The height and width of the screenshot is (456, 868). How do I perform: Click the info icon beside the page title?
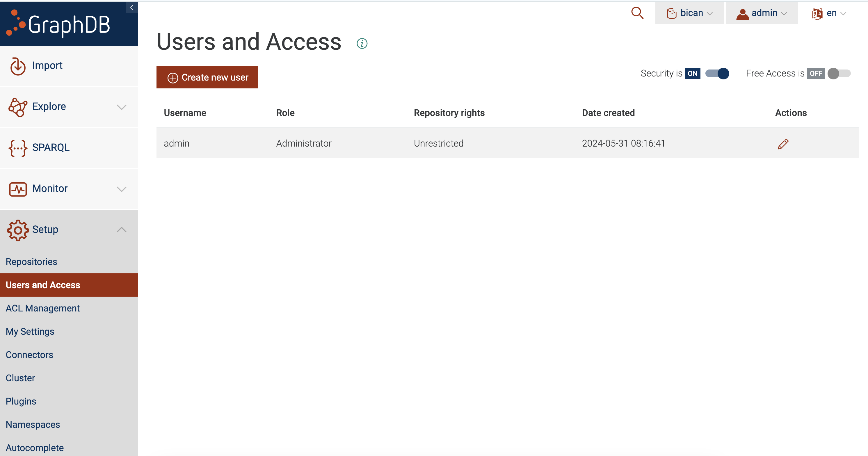(x=362, y=43)
